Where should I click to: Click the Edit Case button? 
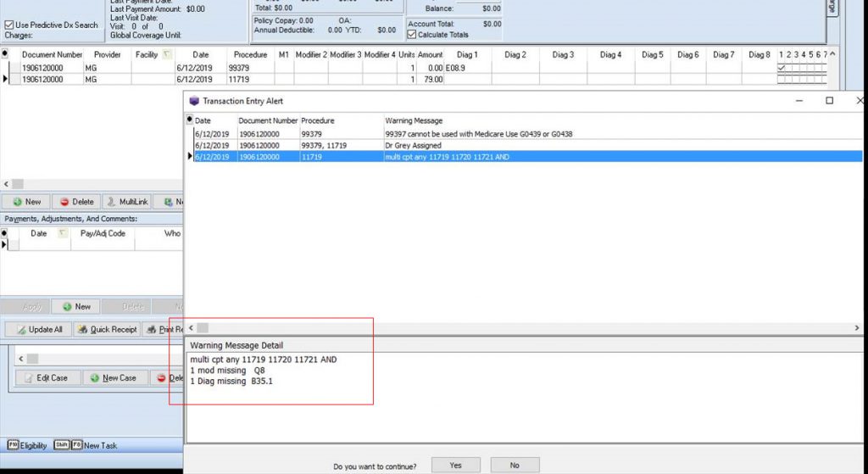(x=48, y=377)
